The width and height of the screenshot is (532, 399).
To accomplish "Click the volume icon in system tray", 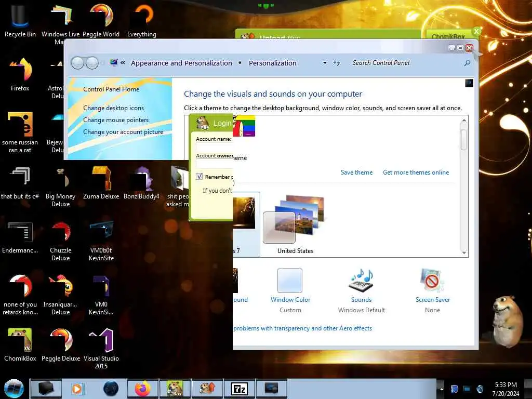I will (x=480, y=389).
